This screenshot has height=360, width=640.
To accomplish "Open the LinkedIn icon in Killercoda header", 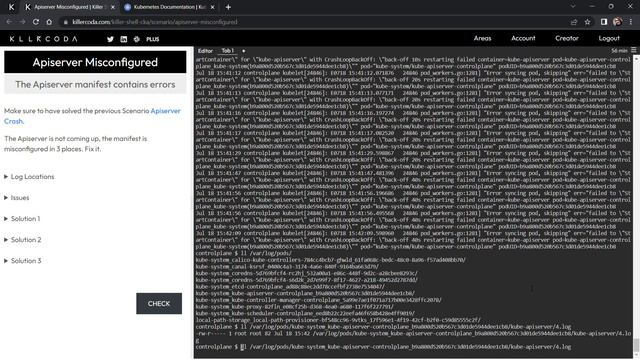I will [x=124, y=39].
